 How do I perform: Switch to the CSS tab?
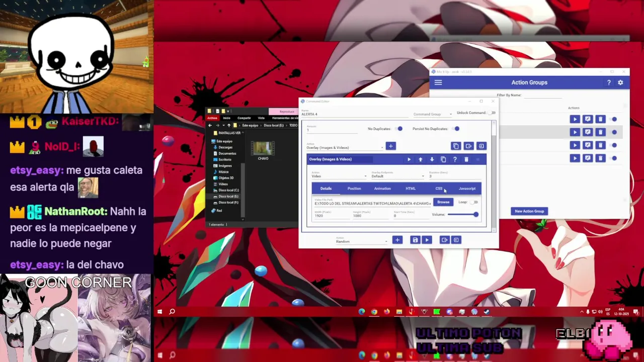(439, 189)
